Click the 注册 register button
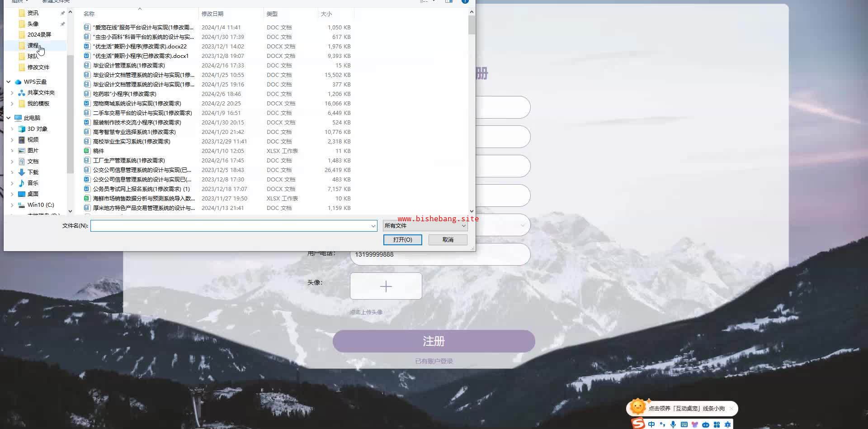Image resolution: width=868 pixels, height=429 pixels. pos(434,341)
